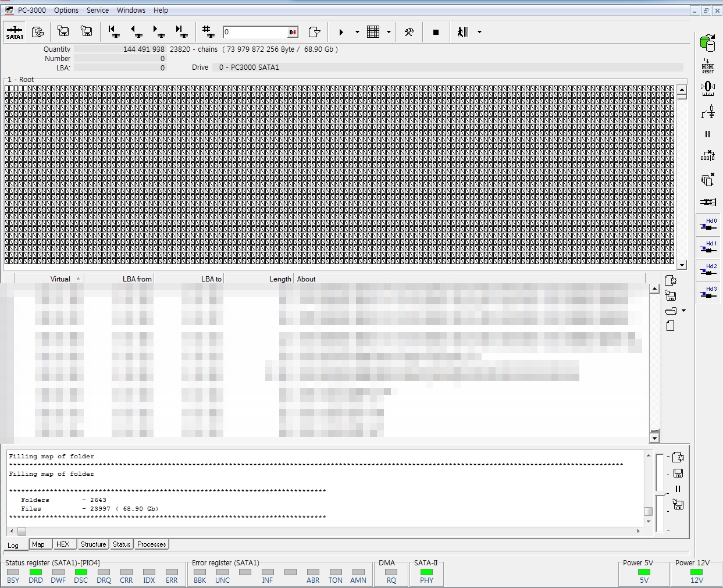
Task: Open the PC-3000 menu
Action: [31, 10]
